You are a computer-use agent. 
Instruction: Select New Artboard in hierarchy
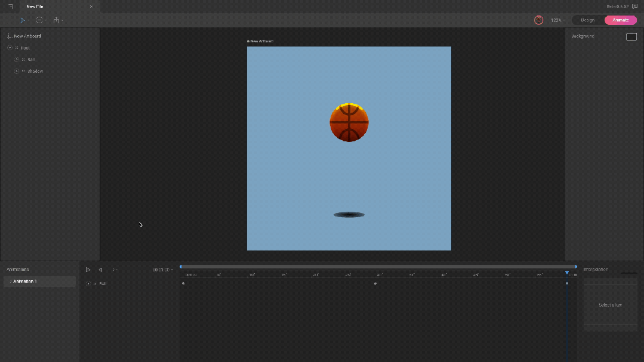pyautogui.click(x=27, y=36)
